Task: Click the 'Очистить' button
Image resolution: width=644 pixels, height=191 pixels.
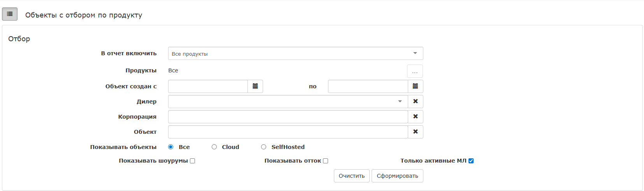Action: click(351, 176)
